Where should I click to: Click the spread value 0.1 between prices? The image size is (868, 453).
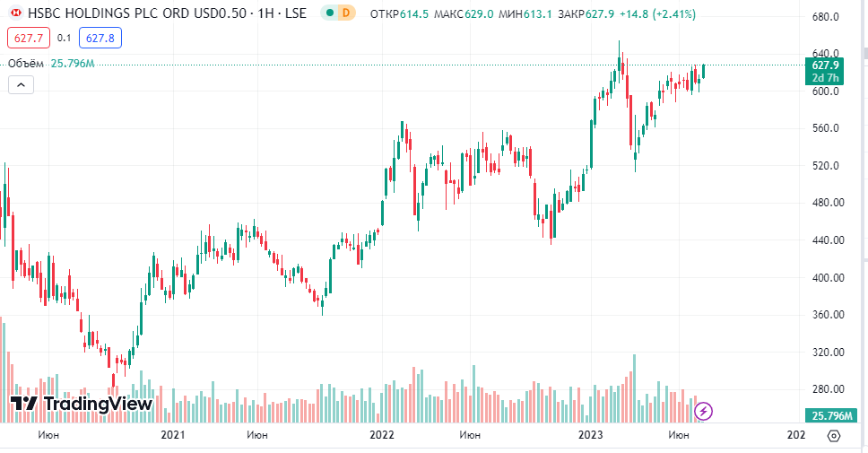click(x=65, y=38)
